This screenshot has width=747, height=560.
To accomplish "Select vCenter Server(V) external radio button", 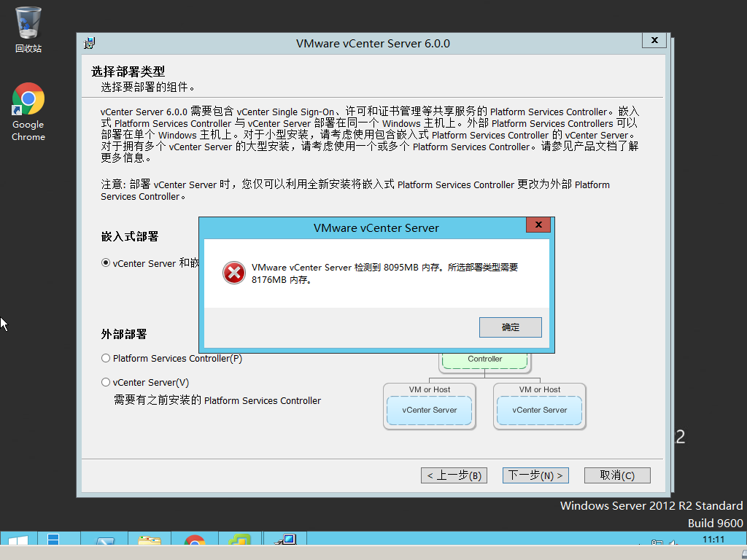I will [106, 382].
